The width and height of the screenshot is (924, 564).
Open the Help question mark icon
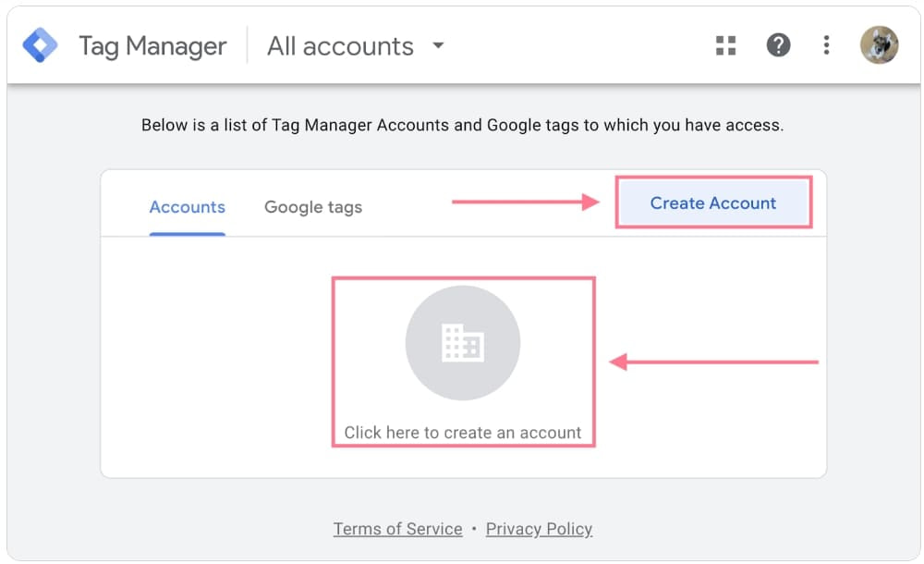778,45
